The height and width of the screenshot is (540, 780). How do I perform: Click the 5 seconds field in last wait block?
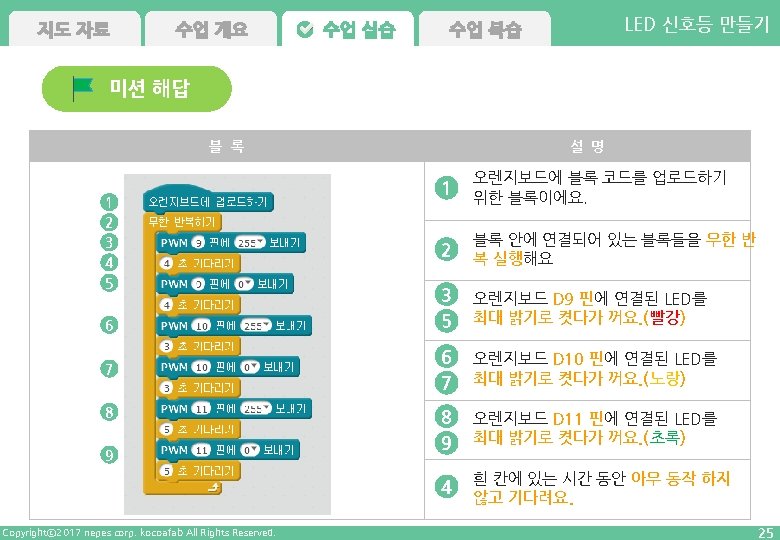[x=167, y=470]
